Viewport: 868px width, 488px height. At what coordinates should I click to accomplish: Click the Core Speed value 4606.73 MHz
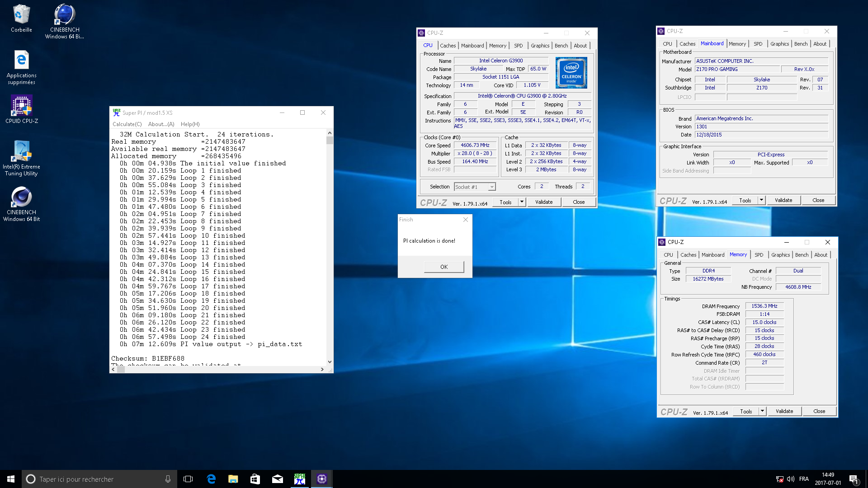pos(475,145)
